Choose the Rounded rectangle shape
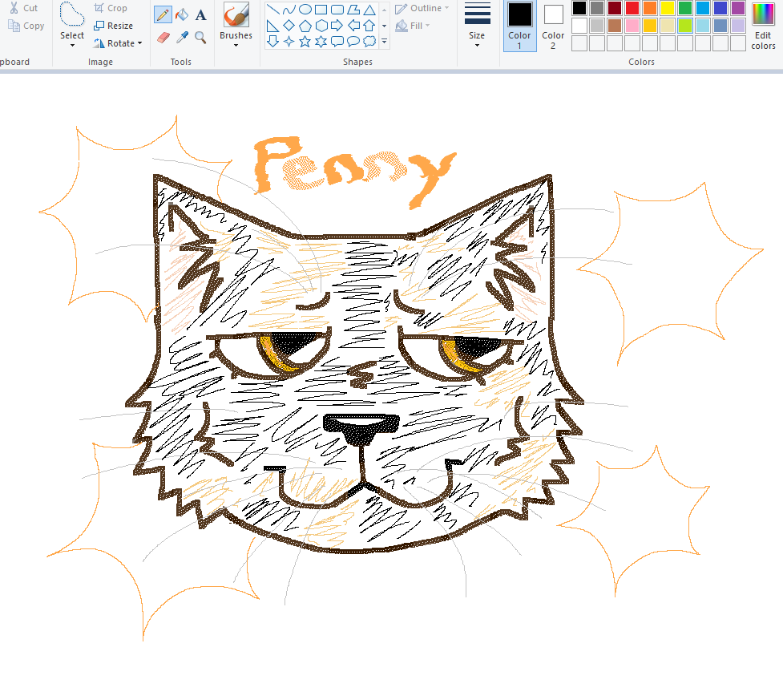The image size is (783, 700). 337,10
